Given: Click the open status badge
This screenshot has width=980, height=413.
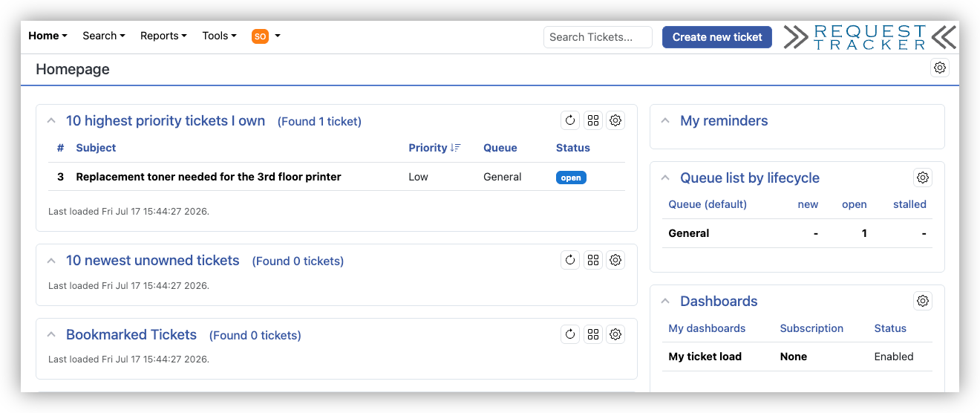Looking at the screenshot, I should pyautogui.click(x=571, y=178).
